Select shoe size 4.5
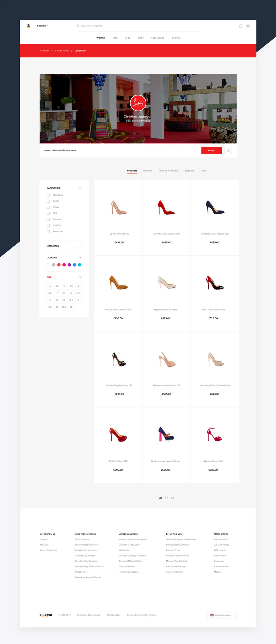This screenshot has height=644, width=276. coord(57,286)
